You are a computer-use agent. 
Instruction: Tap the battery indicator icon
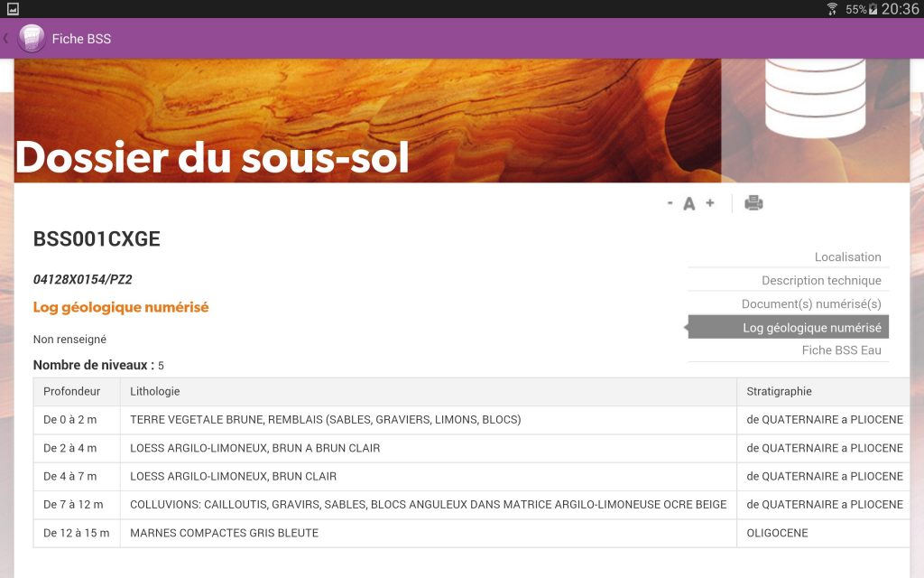click(873, 9)
